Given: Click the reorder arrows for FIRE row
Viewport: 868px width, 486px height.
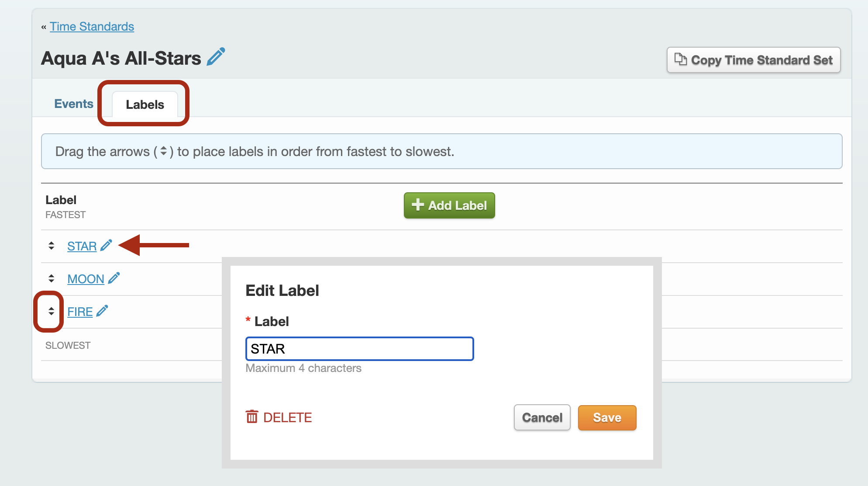Looking at the screenshot, I should click(x=51, y=311).
